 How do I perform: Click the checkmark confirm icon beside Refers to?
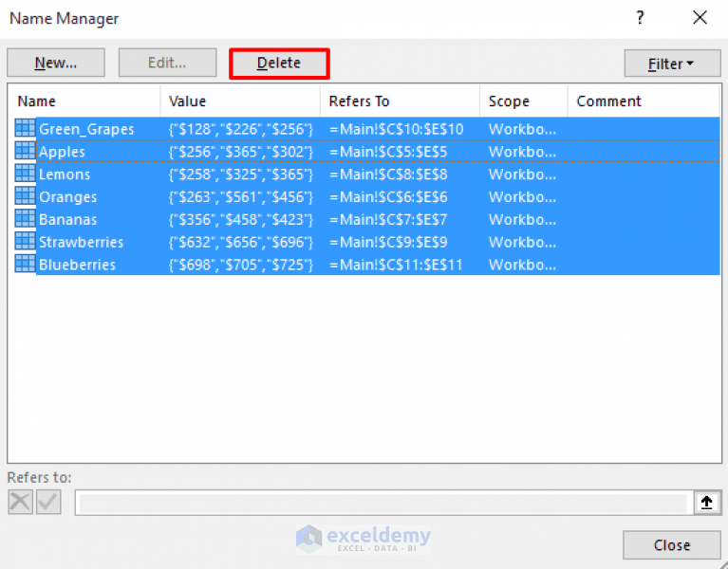pyautogui.click(x=48, y=502)
